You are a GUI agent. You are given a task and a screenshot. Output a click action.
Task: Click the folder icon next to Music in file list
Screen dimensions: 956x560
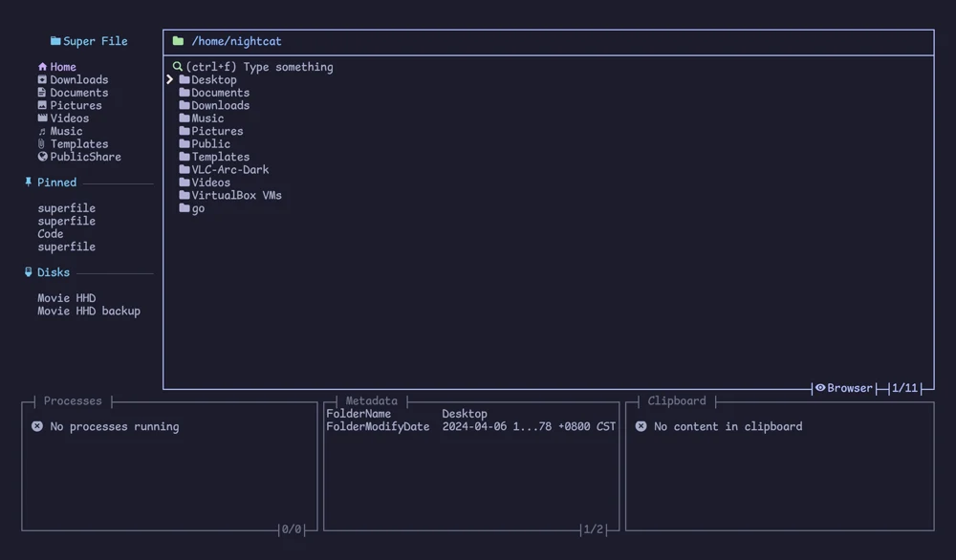[x=185, y=118]
